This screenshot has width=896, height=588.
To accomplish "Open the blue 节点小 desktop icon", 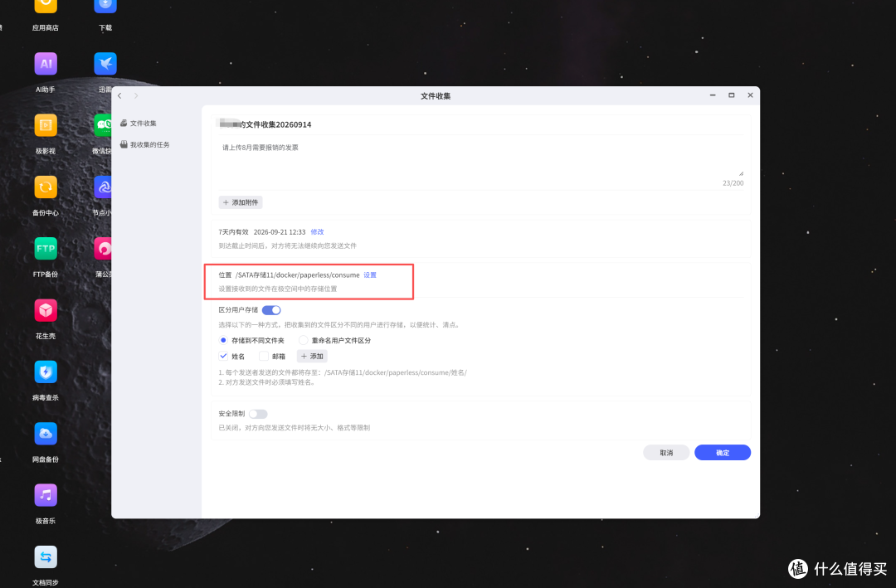I will click(x=103, y=187).
